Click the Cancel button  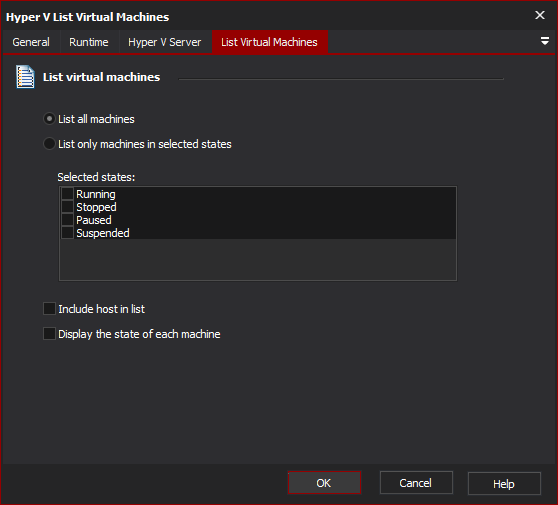[416, 483]
